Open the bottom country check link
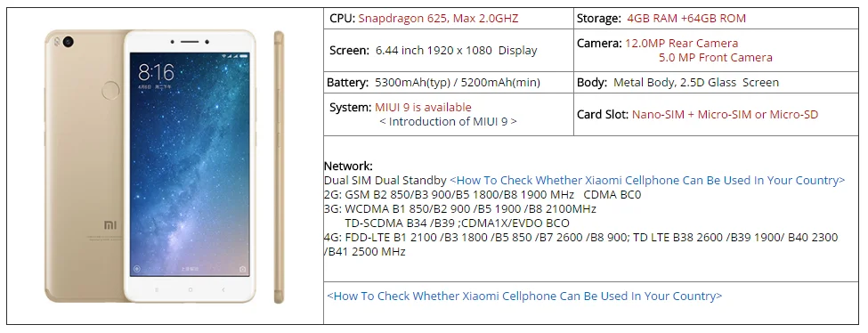The width and height of the screenshot is (868, 333). pyautogui.click(x=524, y=296)
